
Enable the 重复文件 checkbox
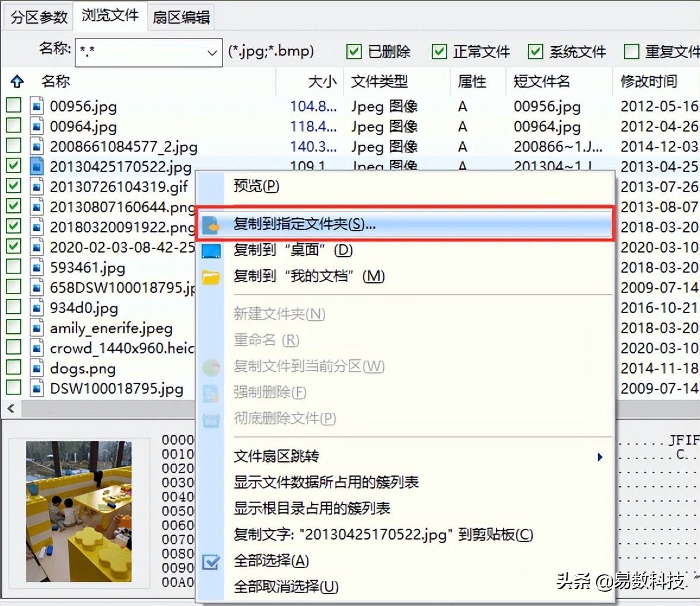pyautogui.click(x=631, y=52)
